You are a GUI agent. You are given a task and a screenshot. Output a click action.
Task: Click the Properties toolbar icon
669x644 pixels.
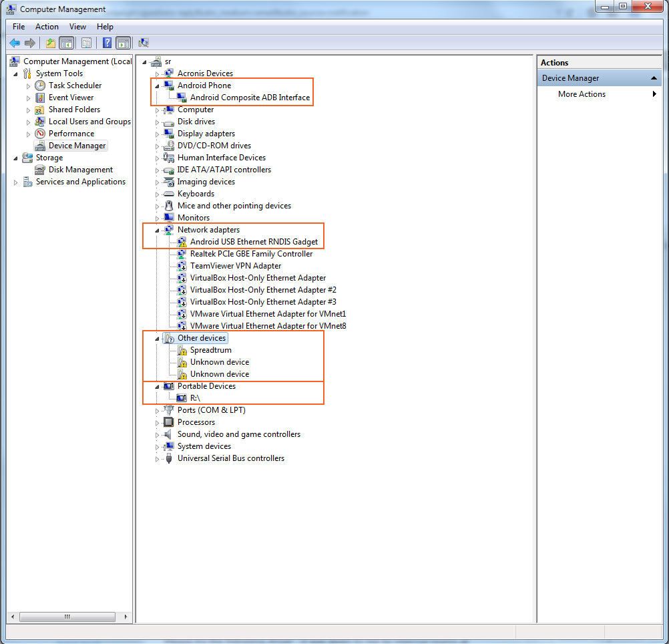pos(86,43)
